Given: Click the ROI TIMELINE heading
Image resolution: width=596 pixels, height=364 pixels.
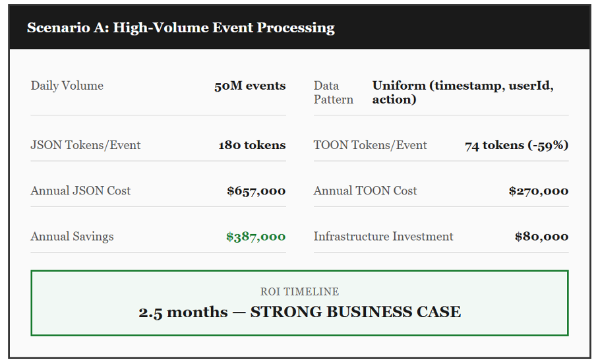Looking at the screenshot, I should tap(299, 291).
